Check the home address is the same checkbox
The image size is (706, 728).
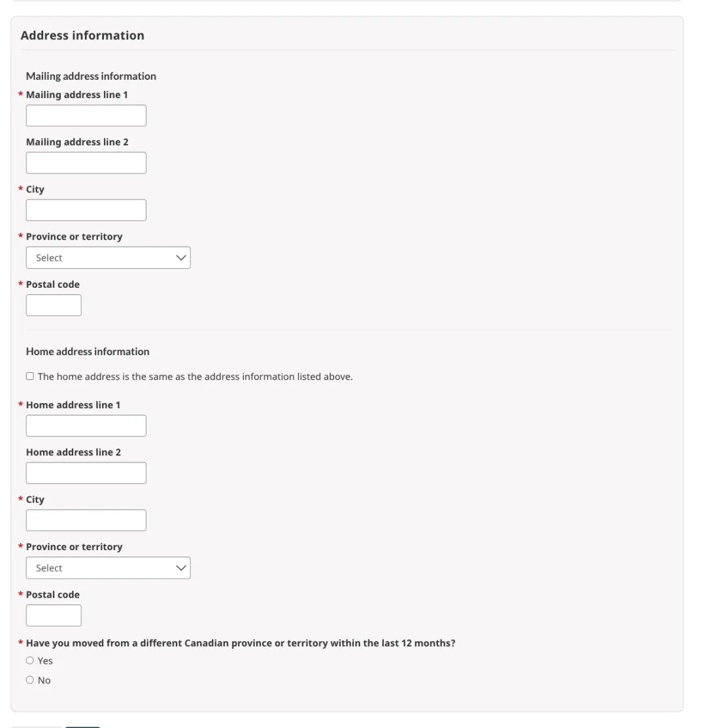coord(30,377)
